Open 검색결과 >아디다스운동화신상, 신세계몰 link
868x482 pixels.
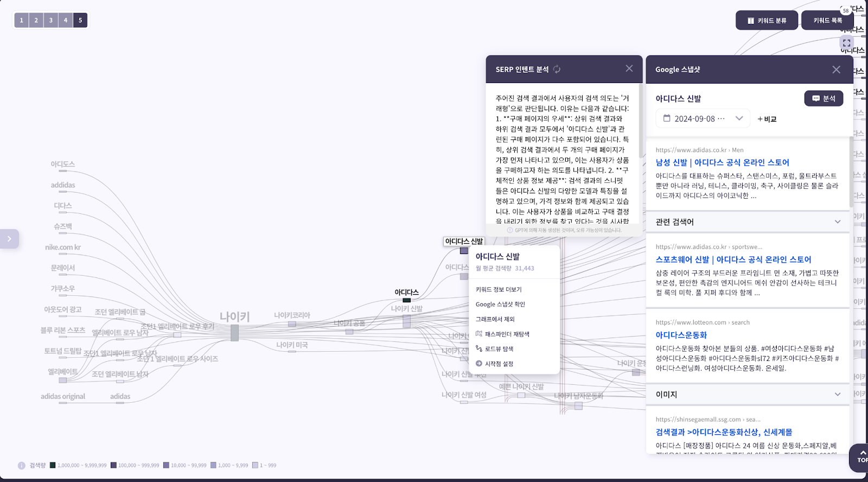(x=724, y=432)
